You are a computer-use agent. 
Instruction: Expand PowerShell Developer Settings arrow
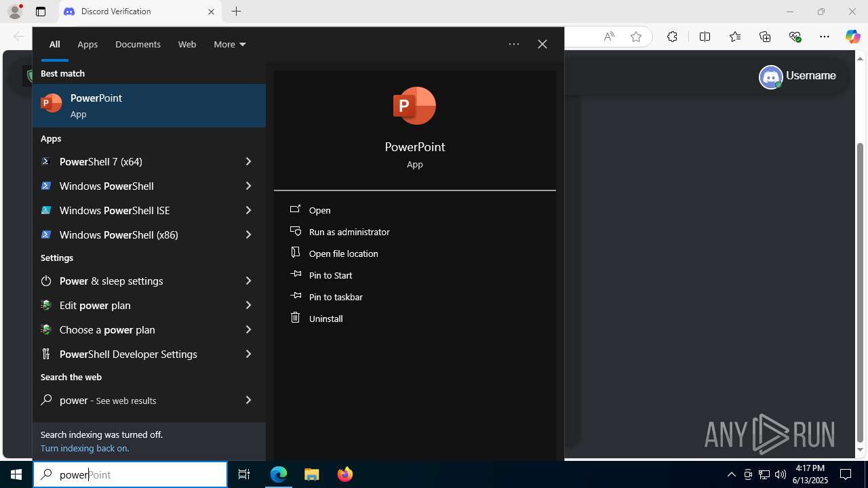click(248, 354)
